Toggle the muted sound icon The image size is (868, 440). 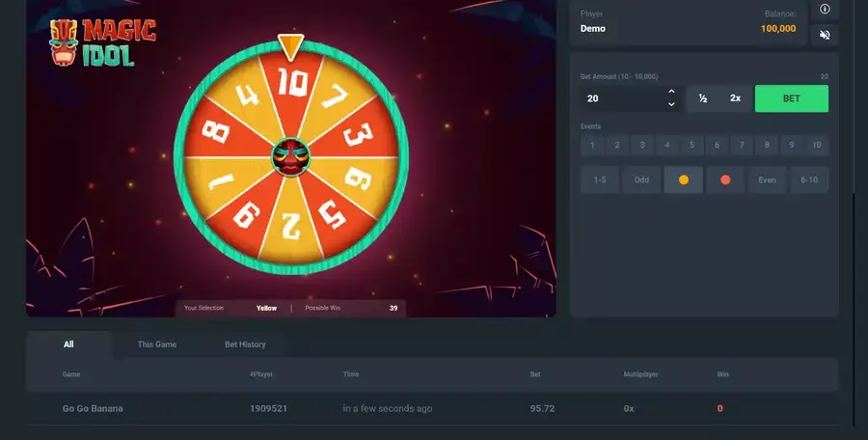(825, 35)
